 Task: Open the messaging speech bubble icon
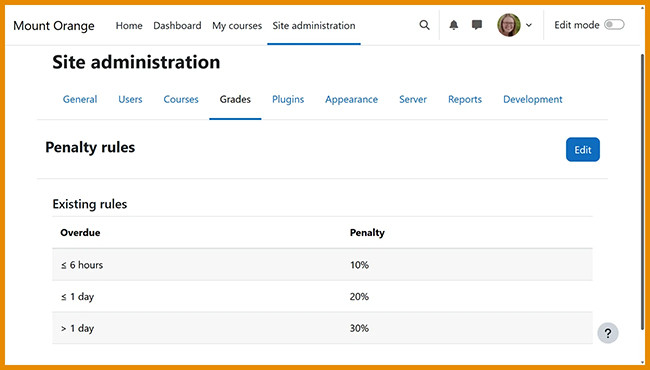477,25
